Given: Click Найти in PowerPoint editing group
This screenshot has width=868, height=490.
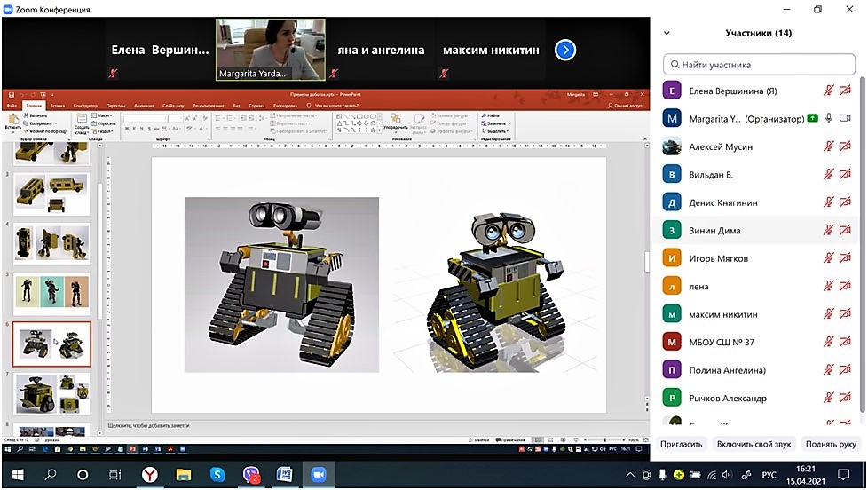Looking at the screenshot, I should point(491,115).
